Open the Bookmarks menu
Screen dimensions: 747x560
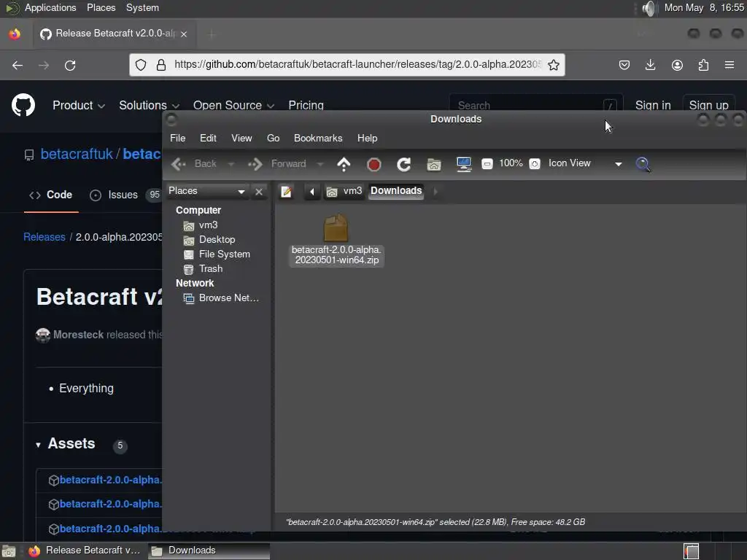point(318,138)
